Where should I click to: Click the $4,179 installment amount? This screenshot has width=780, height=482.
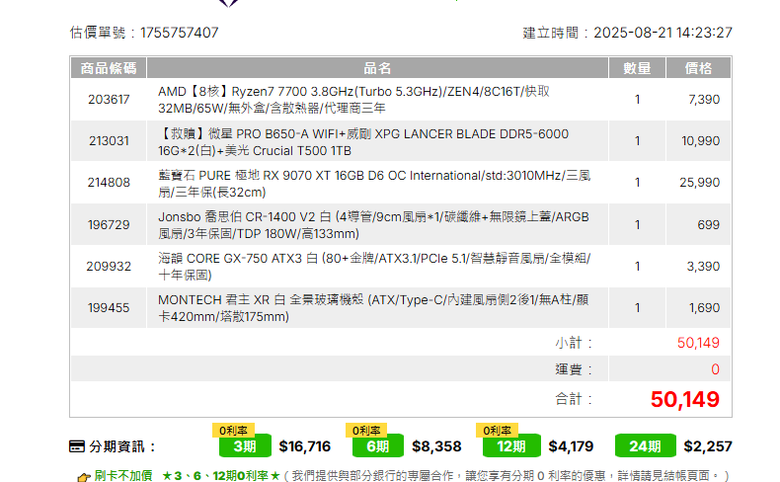pos(571,446)
